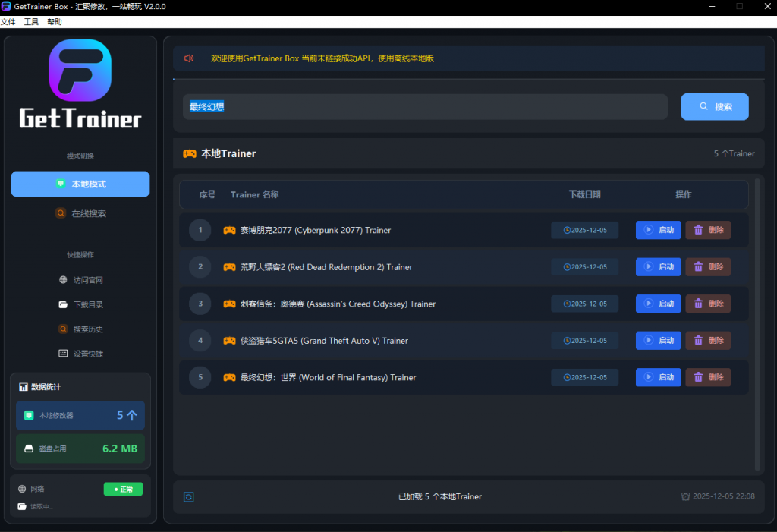Click the GetTrainer logo in sidebar

pyautogui.click(x=80, y=83)
